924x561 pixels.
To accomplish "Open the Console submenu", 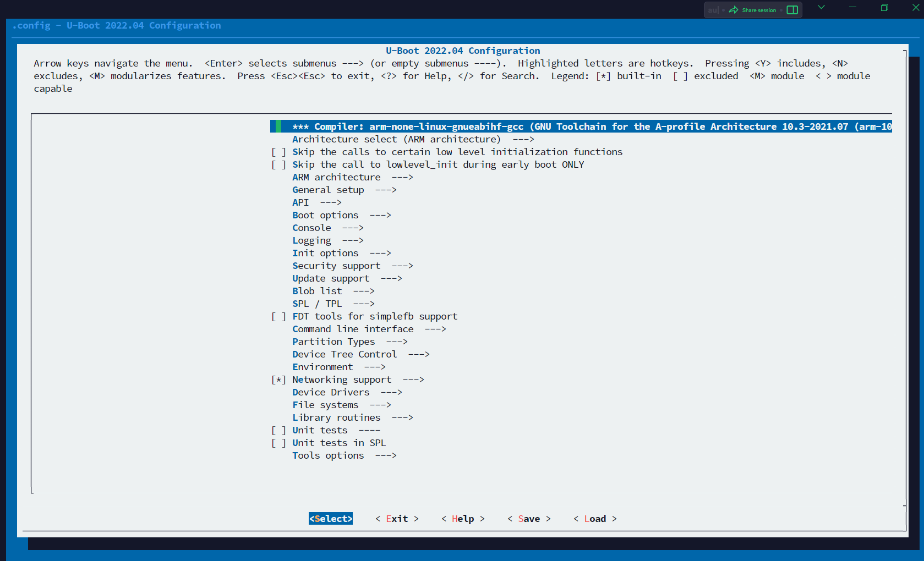I will click(327, 228).
